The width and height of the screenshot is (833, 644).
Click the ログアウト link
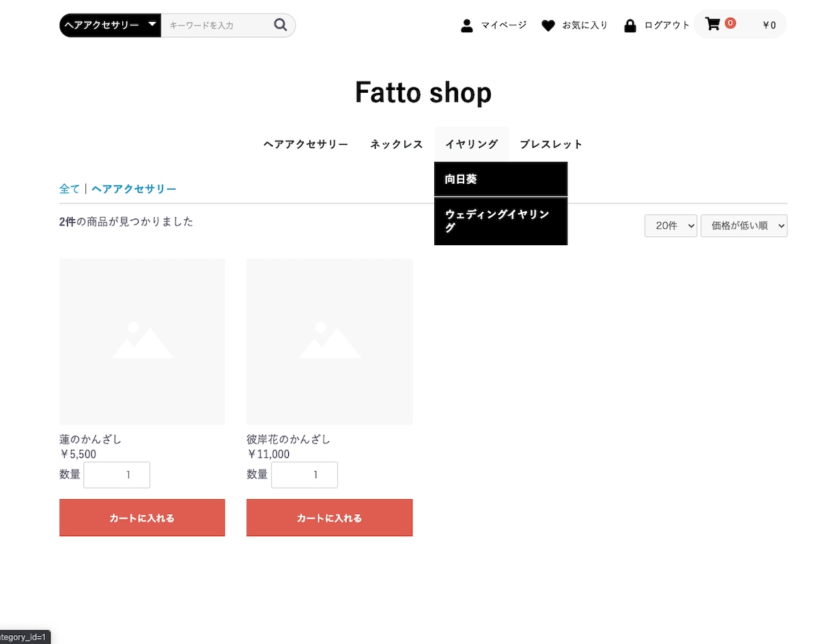667,25
